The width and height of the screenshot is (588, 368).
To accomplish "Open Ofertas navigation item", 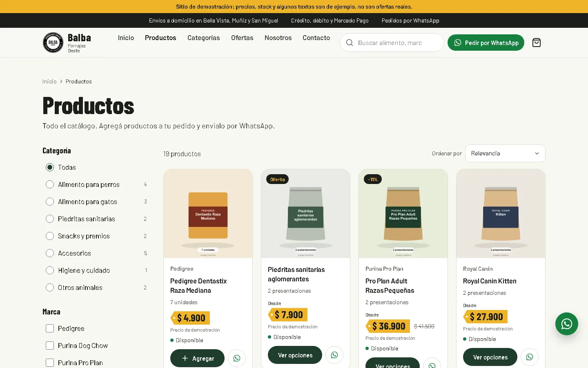I will [x=242, y=38].
